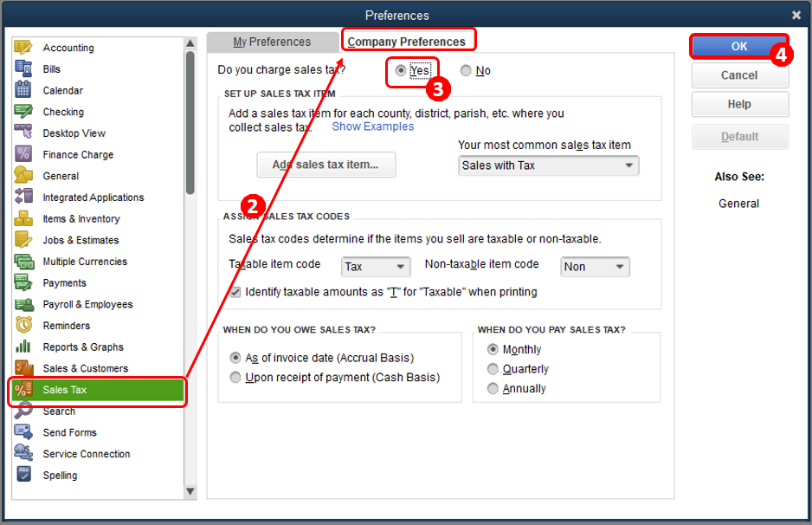Open the Non-taxable item code dropdown

595,266
